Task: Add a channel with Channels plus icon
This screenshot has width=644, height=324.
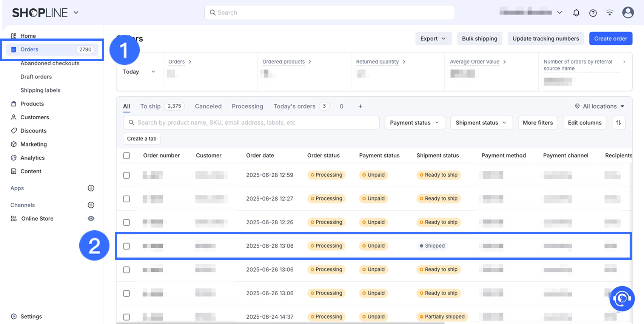Action: pos(91,205)
